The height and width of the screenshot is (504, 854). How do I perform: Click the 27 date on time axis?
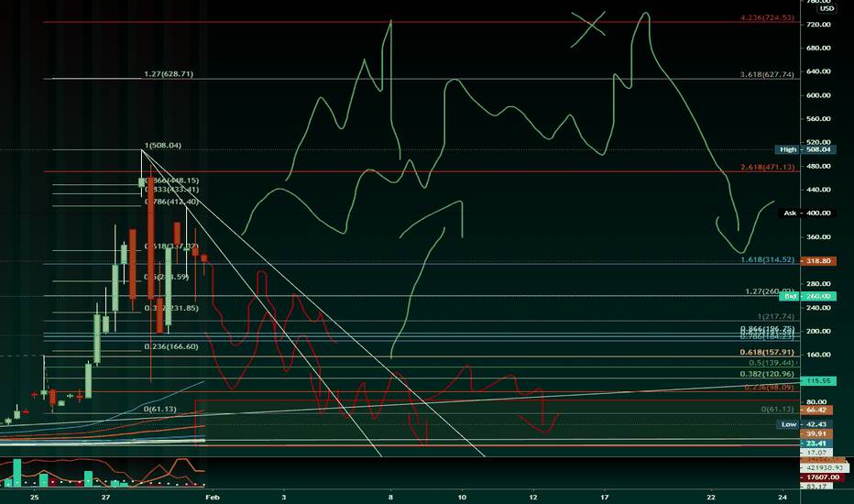pyautogui.click(x=105, y=497)
